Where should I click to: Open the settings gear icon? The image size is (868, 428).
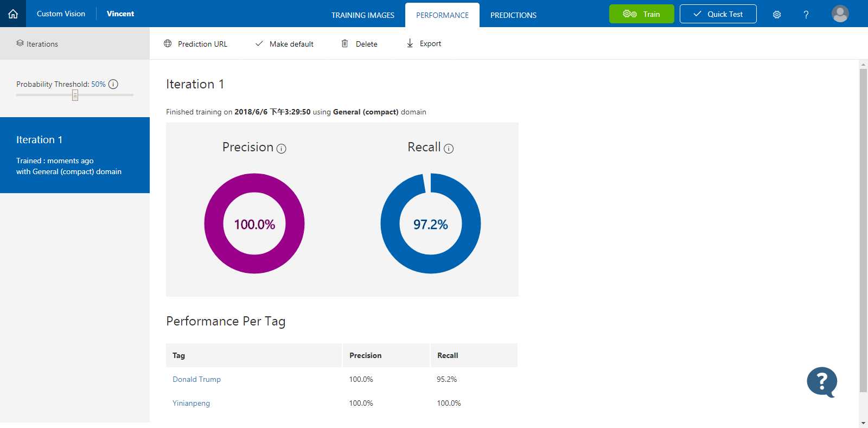(x=777, y=15)
